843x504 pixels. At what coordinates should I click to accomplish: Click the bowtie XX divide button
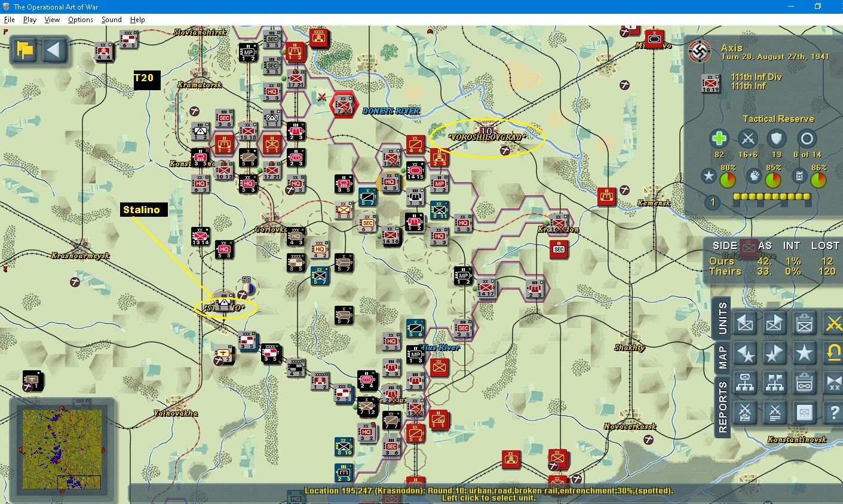pyautogui.click(x=833, y=383)
